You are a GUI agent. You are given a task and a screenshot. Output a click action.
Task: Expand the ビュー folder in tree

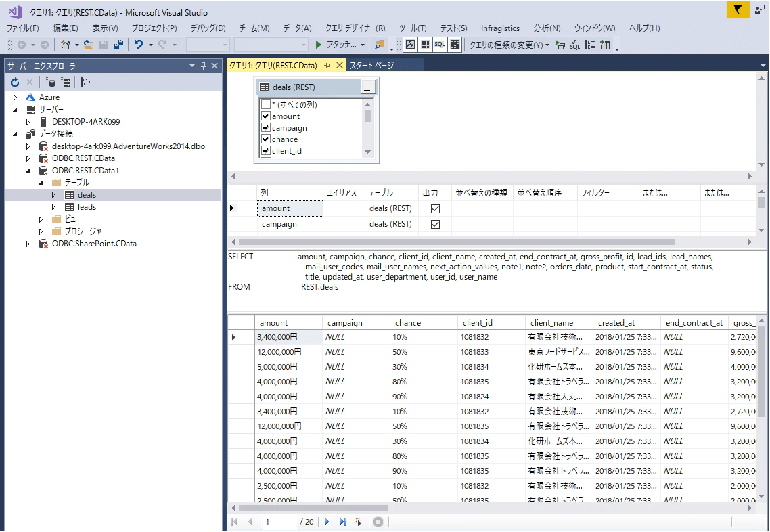coord(41,219)
